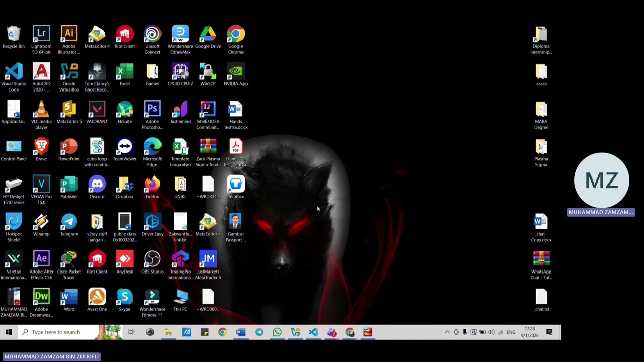
Task: Open the Control Panel shortcut
Action: coord(14,151)
